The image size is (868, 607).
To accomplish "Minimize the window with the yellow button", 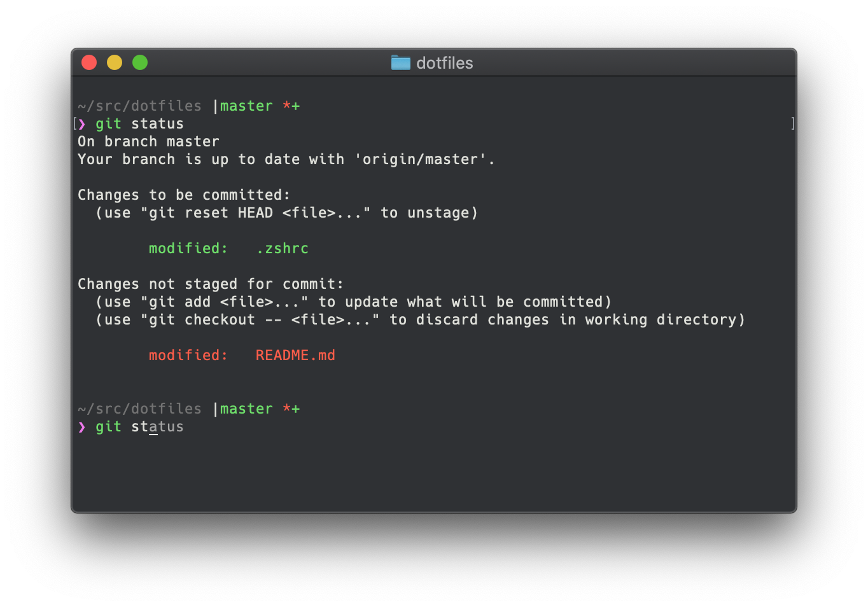I will click(x=115, y=62).
